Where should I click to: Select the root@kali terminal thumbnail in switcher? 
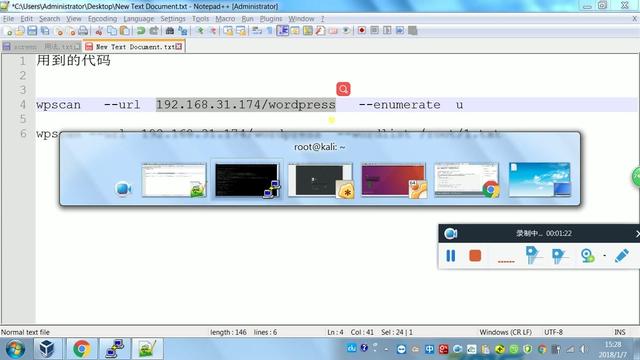247,180
